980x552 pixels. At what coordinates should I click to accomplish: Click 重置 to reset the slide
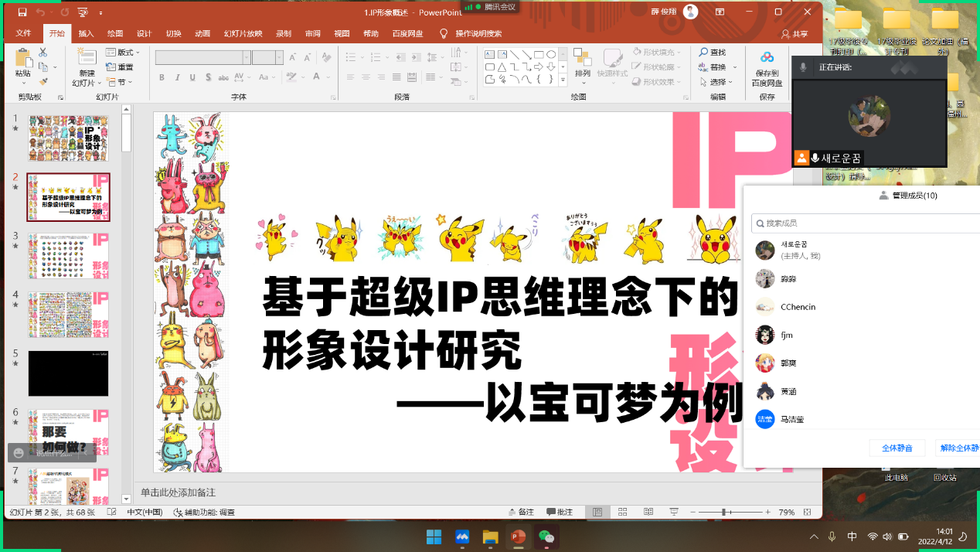point(119,66)
